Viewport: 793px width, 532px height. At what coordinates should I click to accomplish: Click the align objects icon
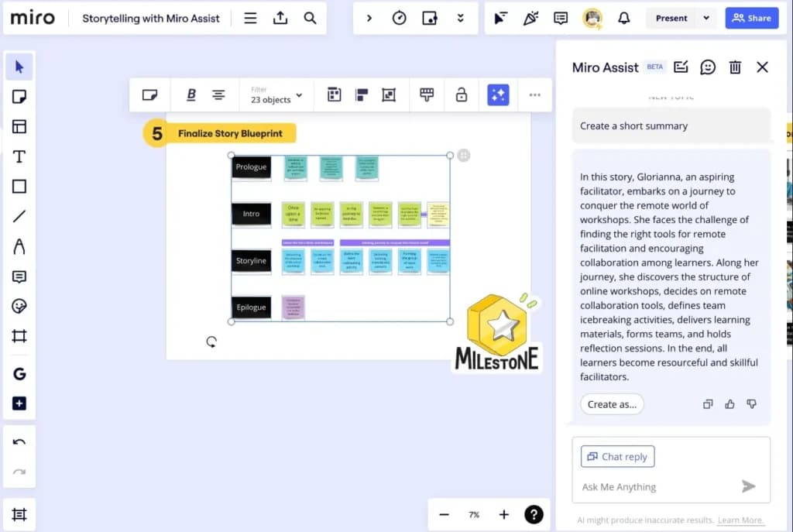[x=362, y=94]
